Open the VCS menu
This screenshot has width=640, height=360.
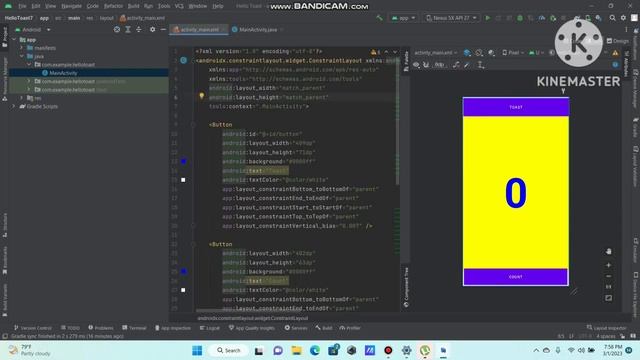(179, 6)
